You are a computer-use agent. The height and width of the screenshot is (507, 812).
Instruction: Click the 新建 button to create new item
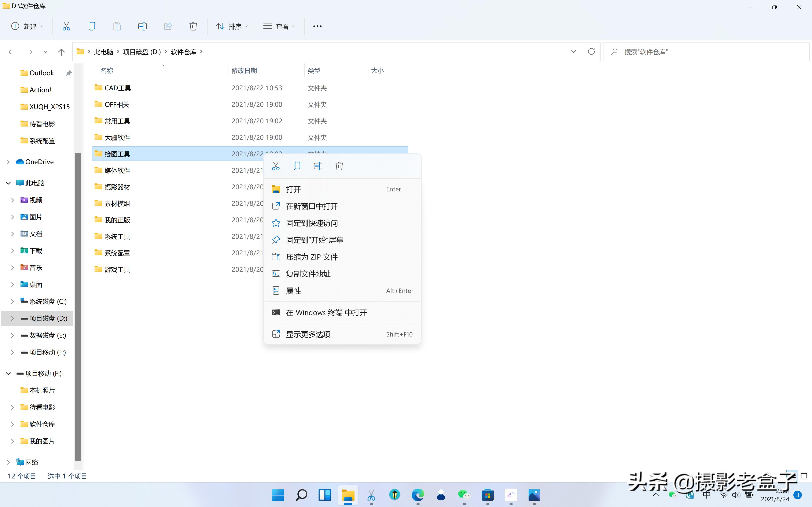pyautogui.click(x=27, y=26)
